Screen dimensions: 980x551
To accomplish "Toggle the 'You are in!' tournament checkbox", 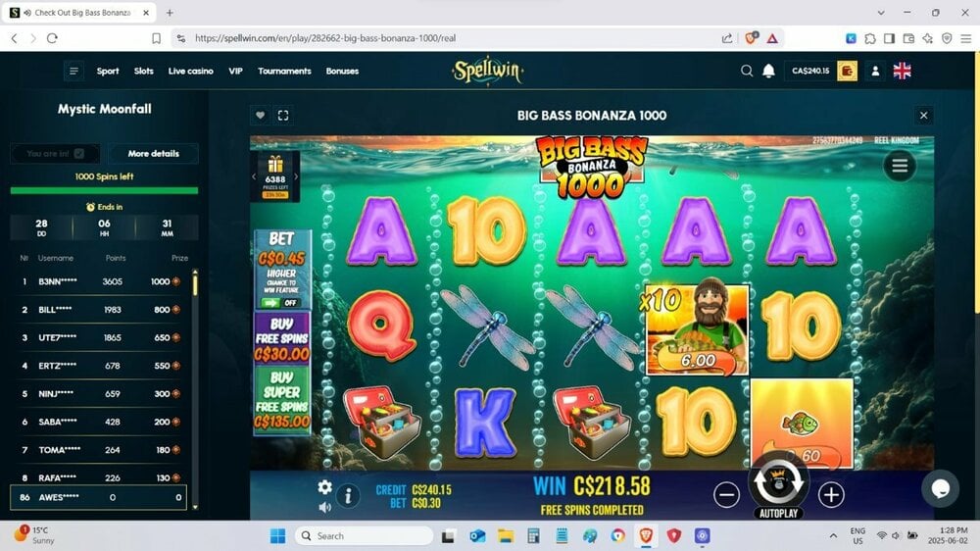I will [x=78, y=153].
